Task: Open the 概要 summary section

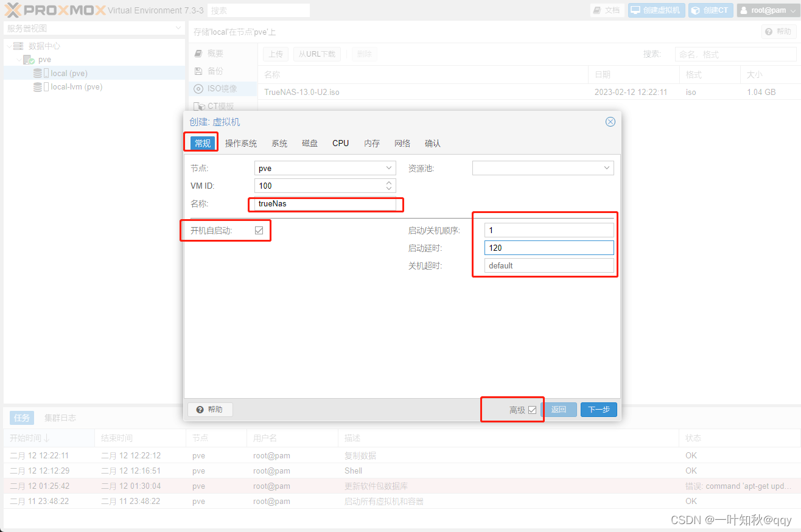Action: 223,54
